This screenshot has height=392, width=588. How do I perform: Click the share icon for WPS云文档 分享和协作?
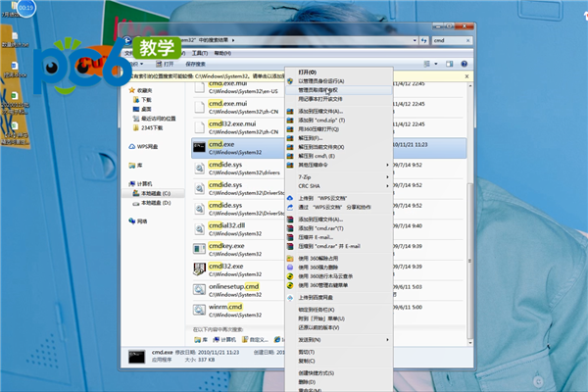point(290,207)
